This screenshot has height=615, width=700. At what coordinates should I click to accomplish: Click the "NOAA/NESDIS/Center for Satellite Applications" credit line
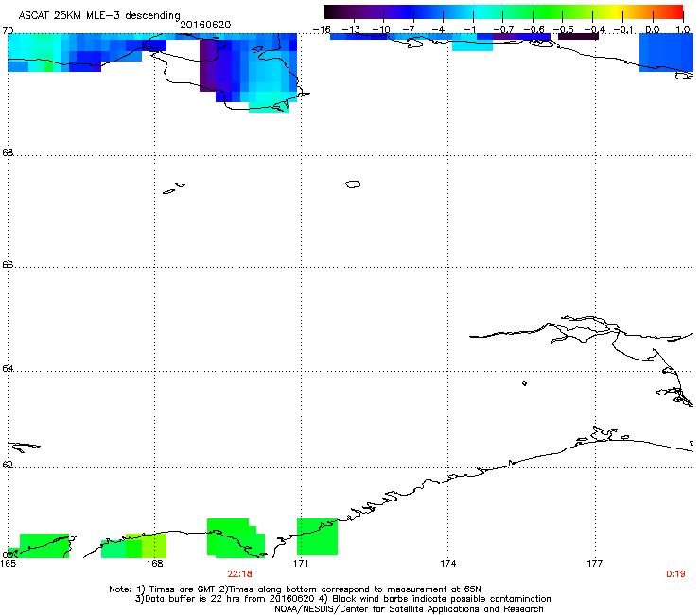409,609
